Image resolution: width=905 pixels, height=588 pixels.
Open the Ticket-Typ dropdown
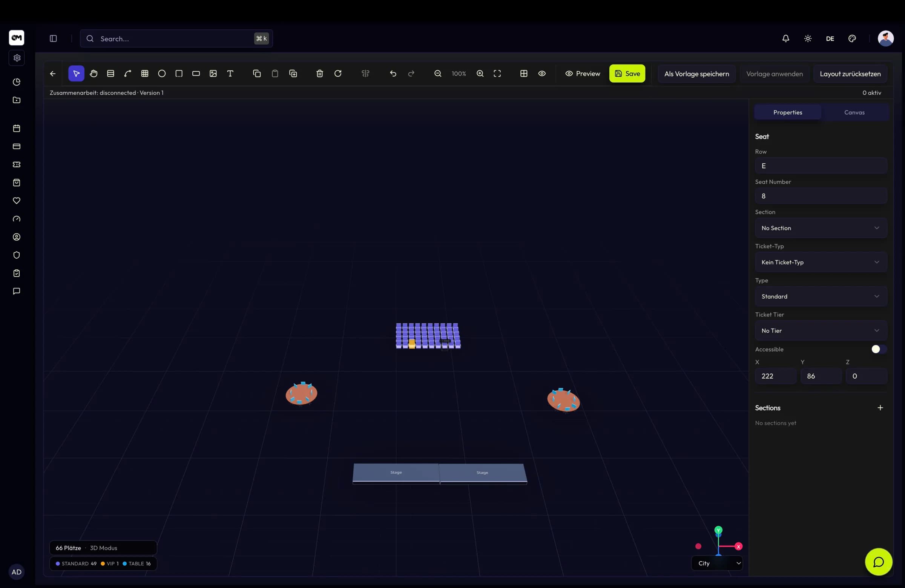pyautogui.click(x=821, y=262)
